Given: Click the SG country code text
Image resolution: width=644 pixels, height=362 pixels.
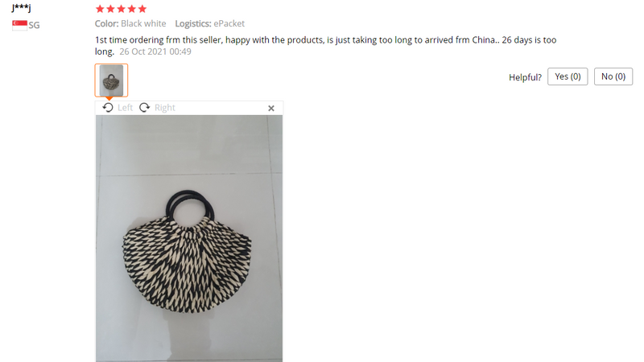Looking at the screenshot, I should pos(34,26).
